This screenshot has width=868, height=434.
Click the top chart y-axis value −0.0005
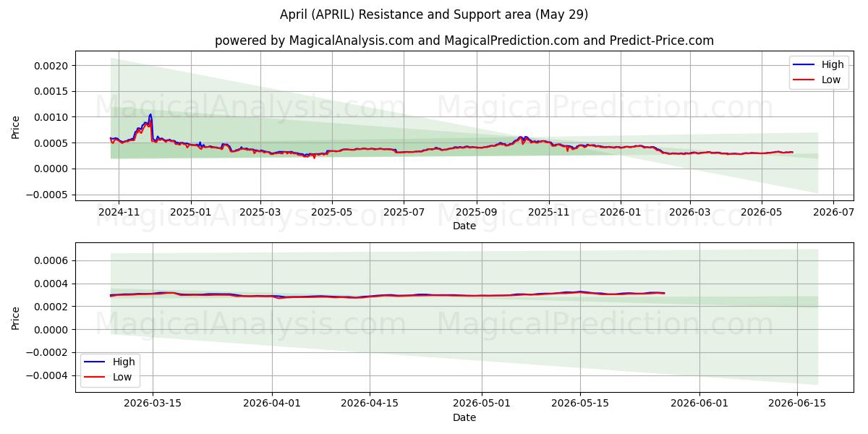click(47, 195)
